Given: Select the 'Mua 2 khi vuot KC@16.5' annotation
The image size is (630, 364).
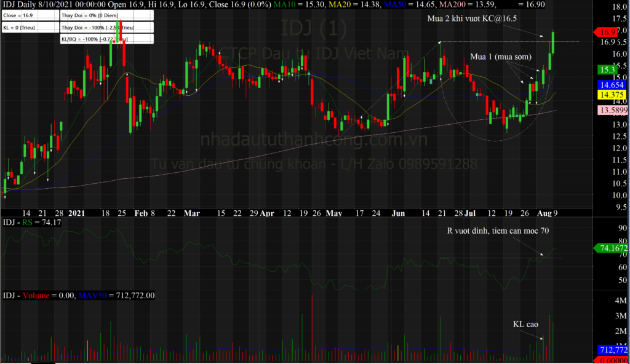Looking at the screenshot, I should coord(472,18).
